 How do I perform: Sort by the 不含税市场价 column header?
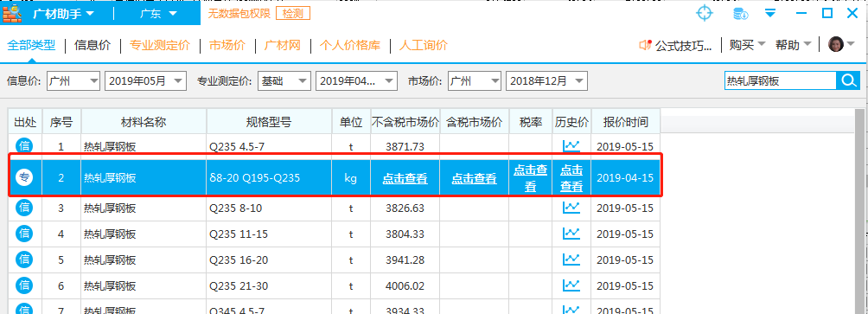405,122
